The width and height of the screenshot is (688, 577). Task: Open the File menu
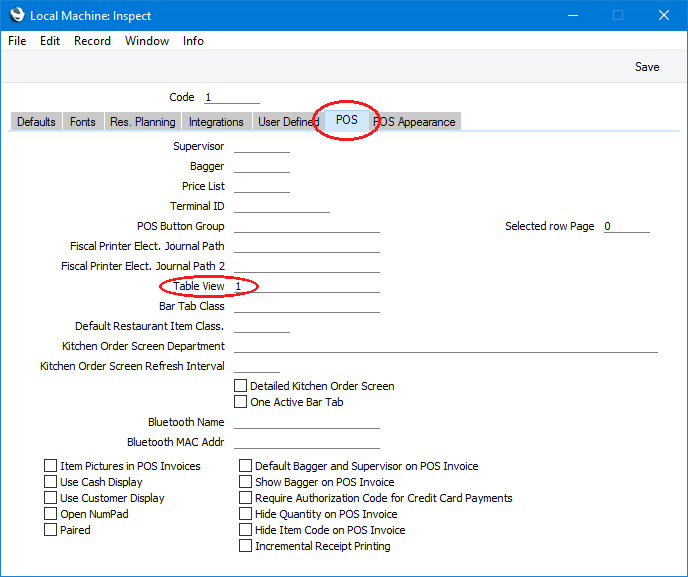(17, 41)
